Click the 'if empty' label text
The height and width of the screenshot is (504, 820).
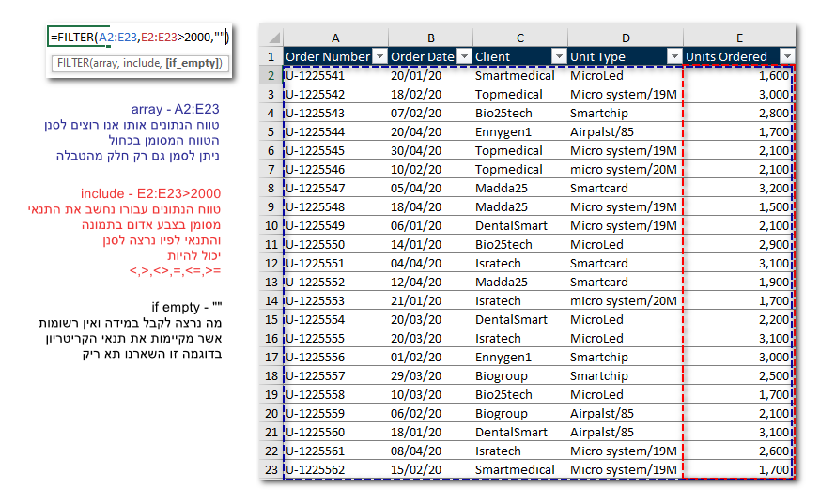(x=187, y=307)
